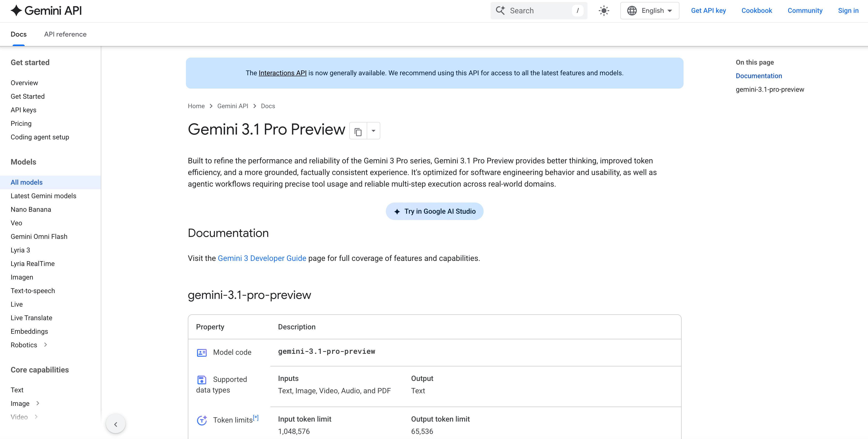Expand the Robotics sidebar section

(x=46, y=345)
